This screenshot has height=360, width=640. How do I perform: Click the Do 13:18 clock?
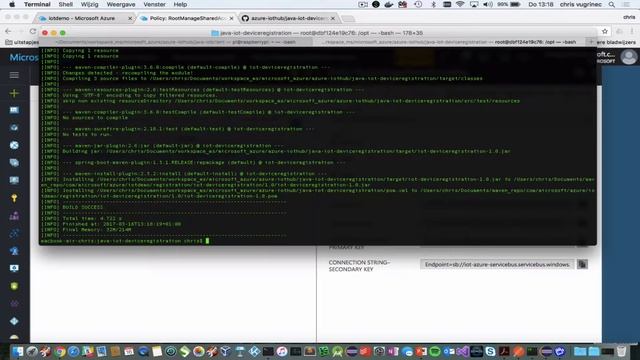(x=541, y=4)
